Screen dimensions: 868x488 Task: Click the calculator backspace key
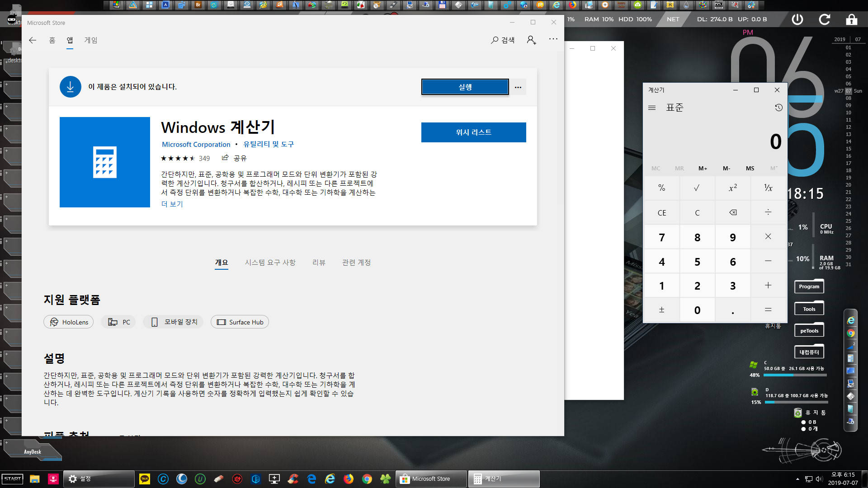tap(732, 212)
